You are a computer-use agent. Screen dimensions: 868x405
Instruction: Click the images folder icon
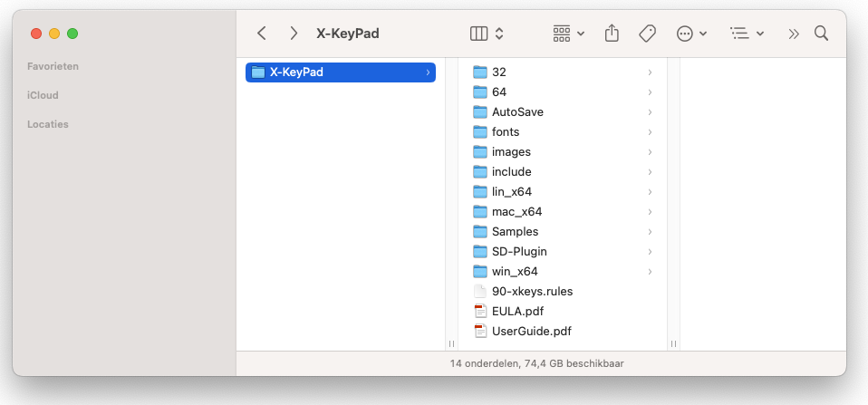(x=480, y=152)
